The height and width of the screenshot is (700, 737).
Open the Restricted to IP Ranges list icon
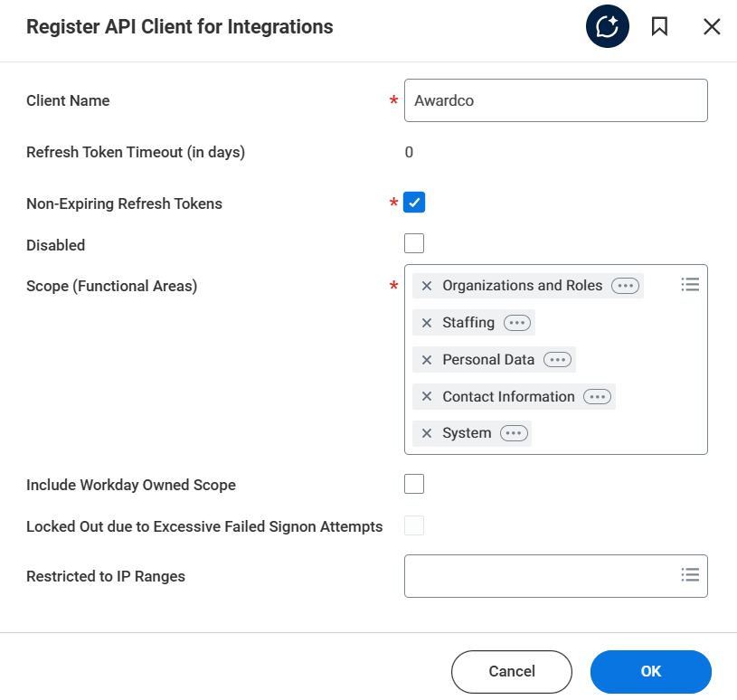coord(690,575)
